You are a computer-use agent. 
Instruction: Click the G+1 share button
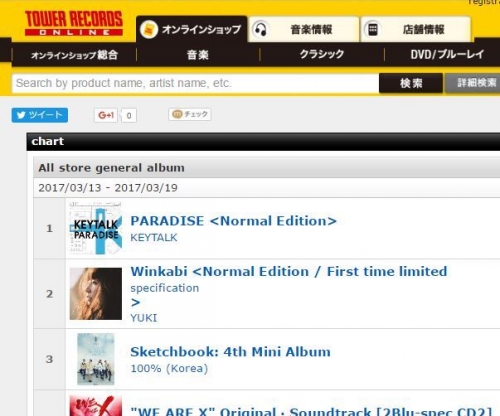click(106, 115)
